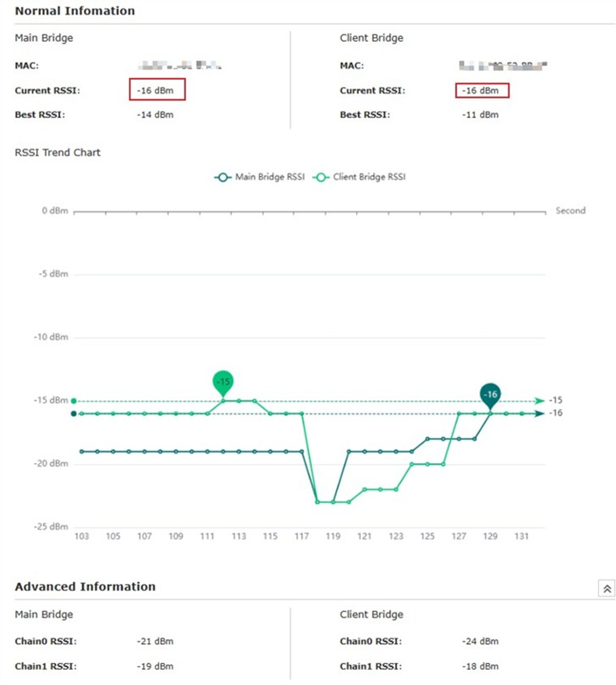Toggle Main Bridge RSSI legend series

[259, 177]
